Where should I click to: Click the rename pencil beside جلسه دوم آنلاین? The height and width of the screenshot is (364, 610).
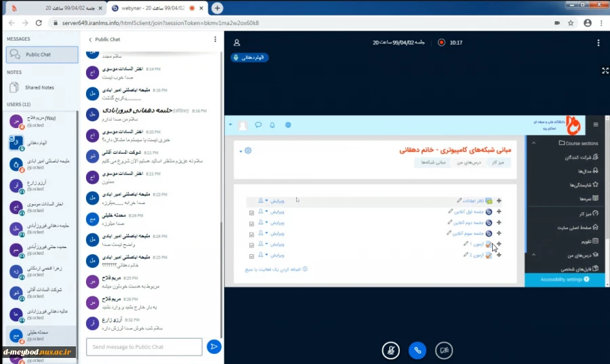coord(450,222)
